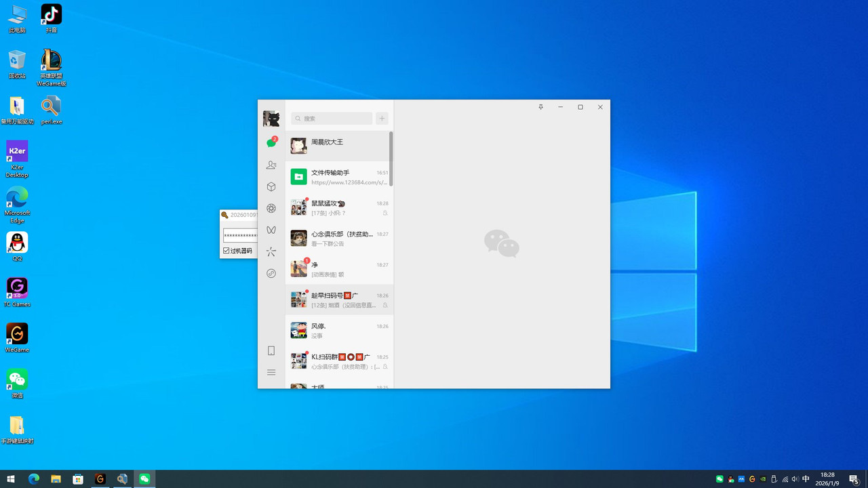The height and width of the screenshot is (488, 868).
Task: Open the Top Stories spark icon in WeChat
Action: click(271, 251)
